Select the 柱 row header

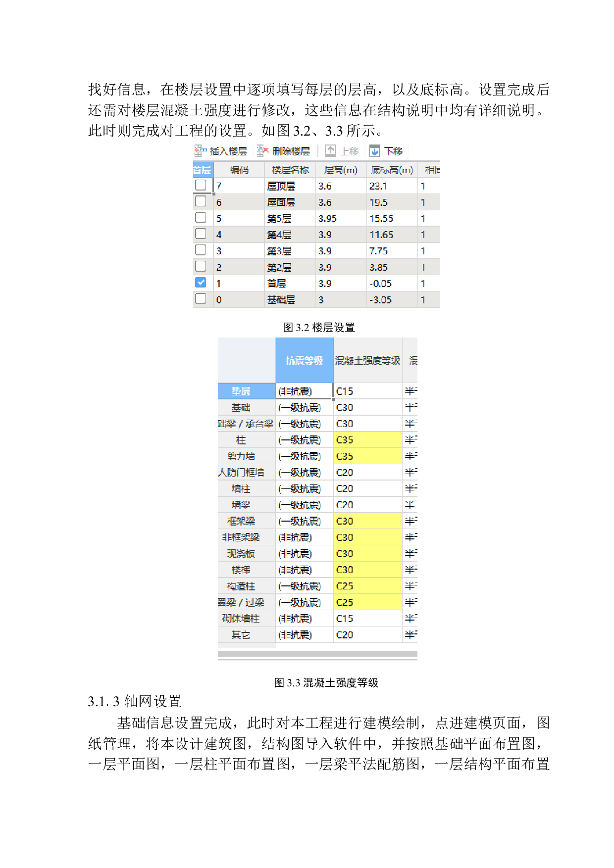click(x=246, y=440)
